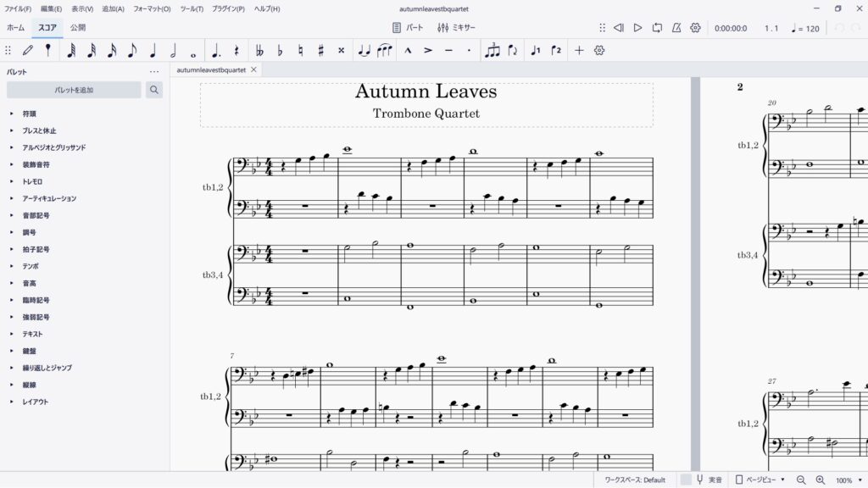This screenshot has height=488, width=868.
Task: Click the play button in the playback toolbar
Action: pyautogui.click(x=637, y=28)
